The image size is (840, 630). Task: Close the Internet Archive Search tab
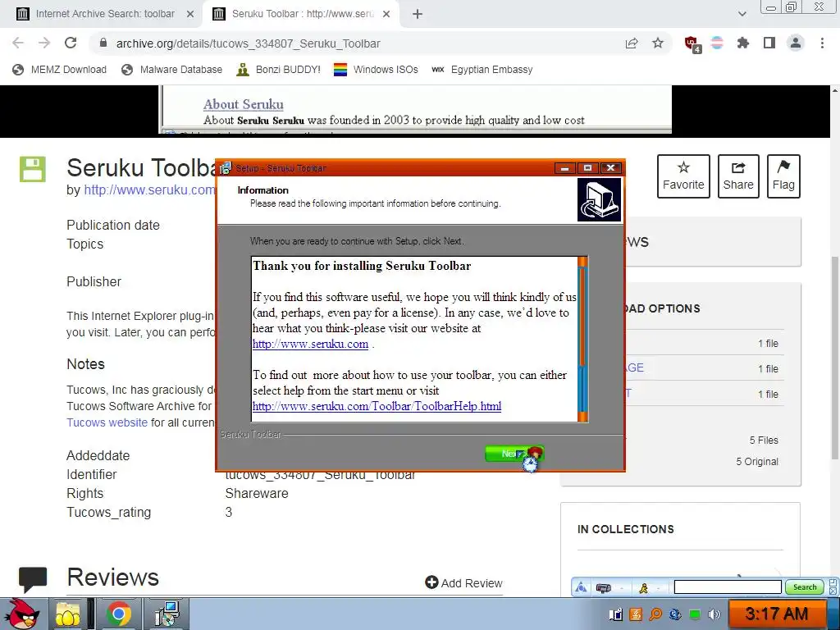tap(190, 14)
